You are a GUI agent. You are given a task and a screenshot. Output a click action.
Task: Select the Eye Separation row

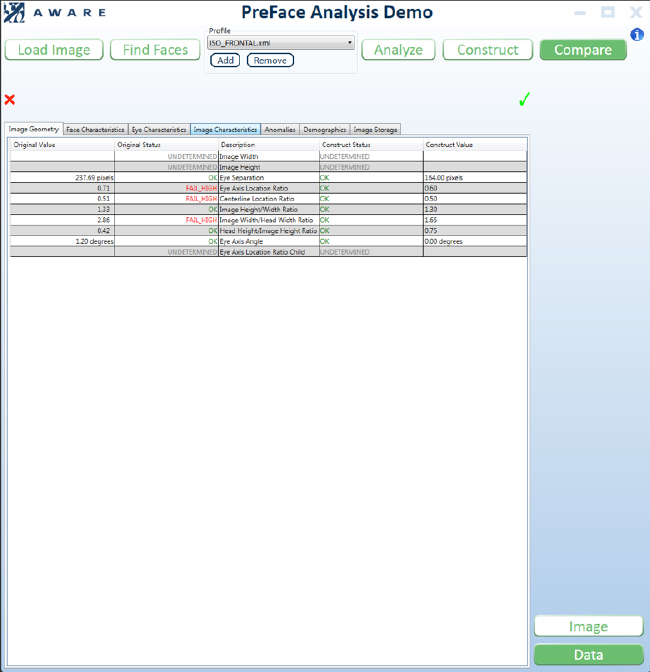click(269, 177)
